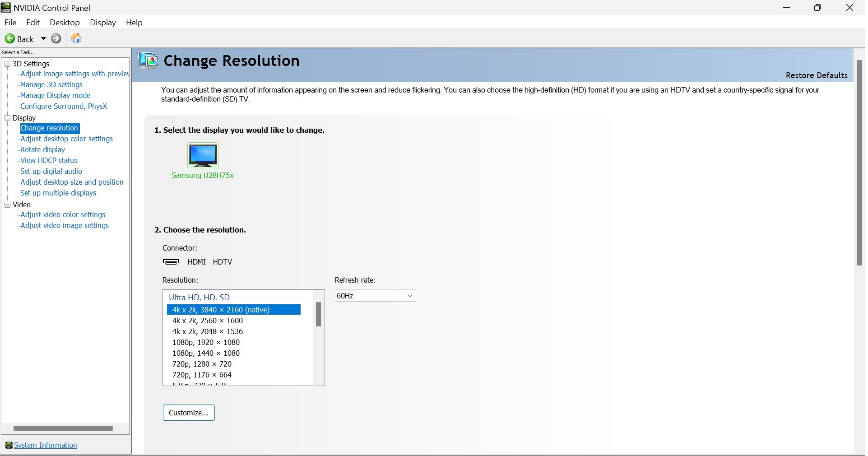The width and height of the screenshot is (868, 456).
Task: Open the Back button history dropdown arrow
Action: click(44, 39)
